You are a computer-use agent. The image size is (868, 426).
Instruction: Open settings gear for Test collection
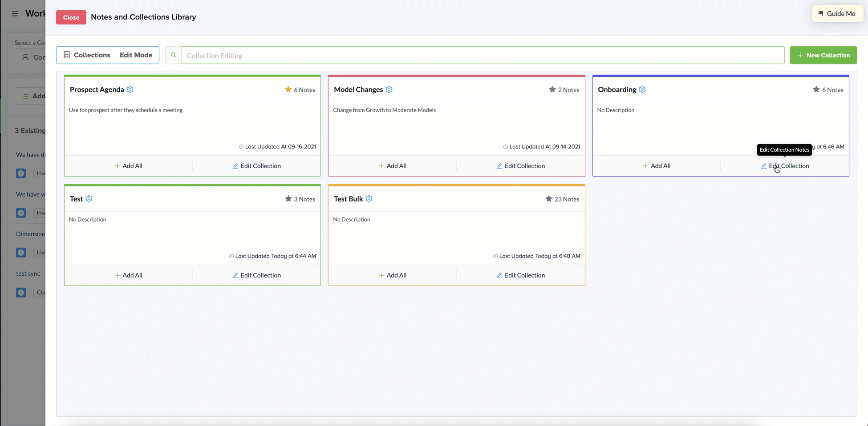coord(89,199)
